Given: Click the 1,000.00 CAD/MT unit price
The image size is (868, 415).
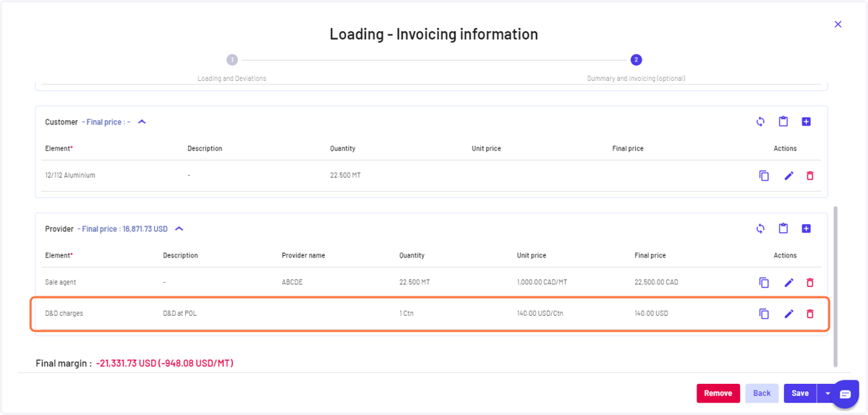Looking at the screenshot, I should tap(542, 283).
